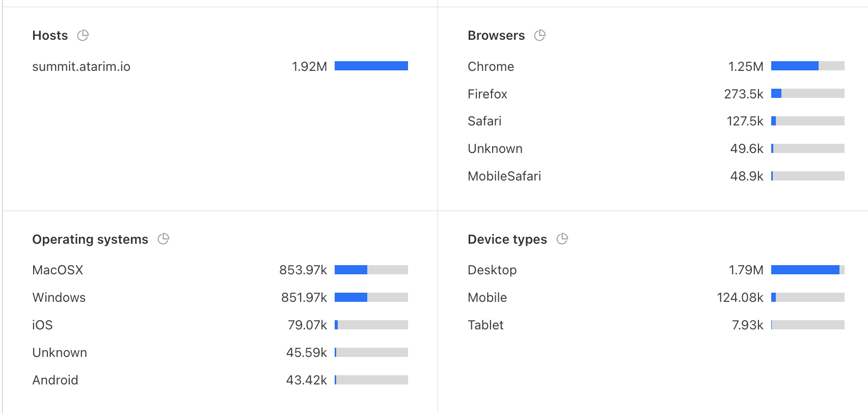868x413 pixels.
Task: Click MobileSafari in the Browsers list
Action: pyautogui.click(x=504, y=176)
